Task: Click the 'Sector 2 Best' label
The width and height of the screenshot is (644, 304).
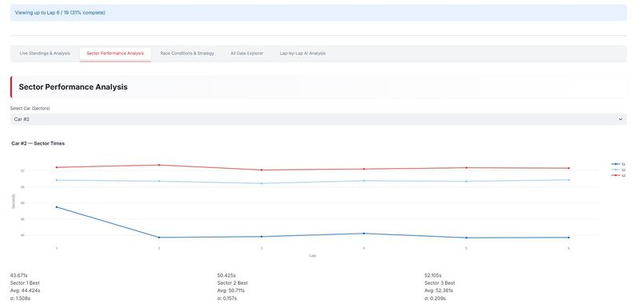Action: 233,283
